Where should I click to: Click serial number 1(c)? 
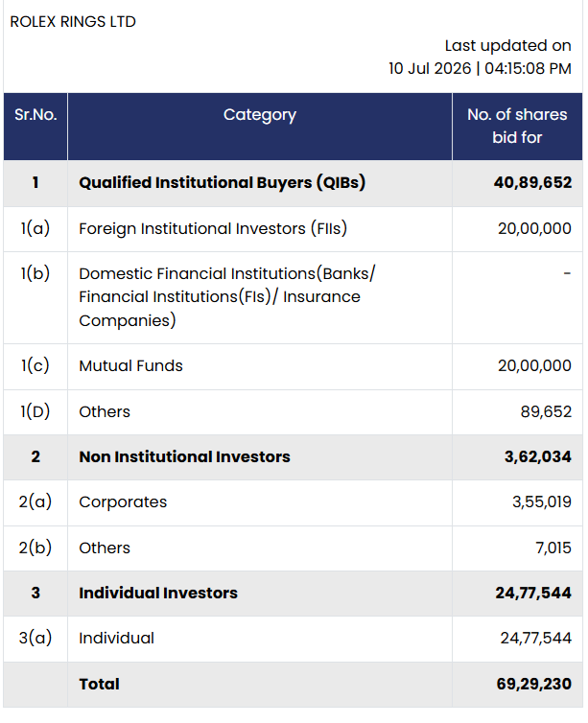tap(35, 365)
